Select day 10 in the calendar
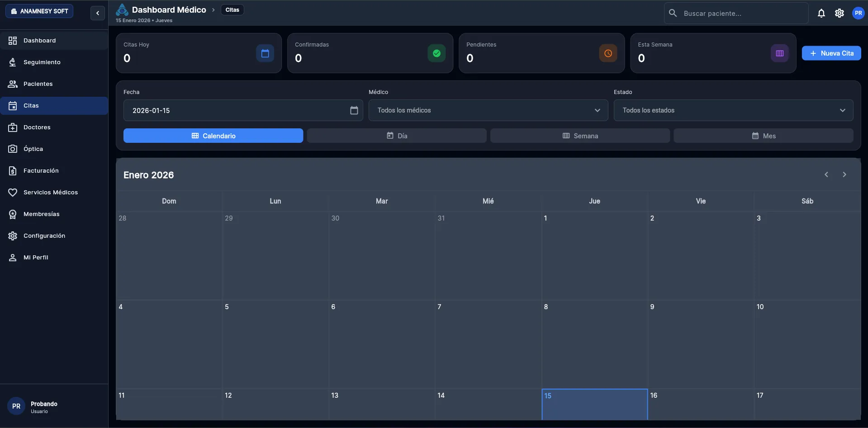This screenshot has width=868, height=428. pyautogui.click(x=807, y=344)
